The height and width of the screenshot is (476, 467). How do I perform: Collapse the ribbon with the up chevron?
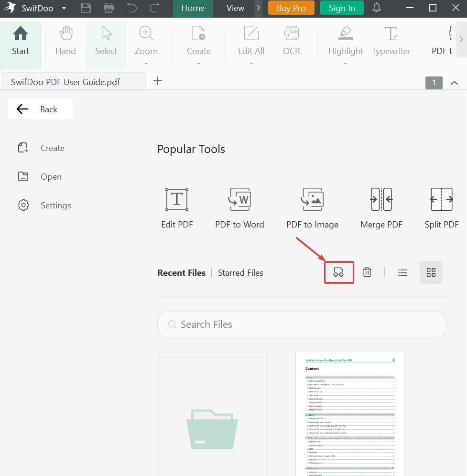pyautogui.click(x=454, y=83)
